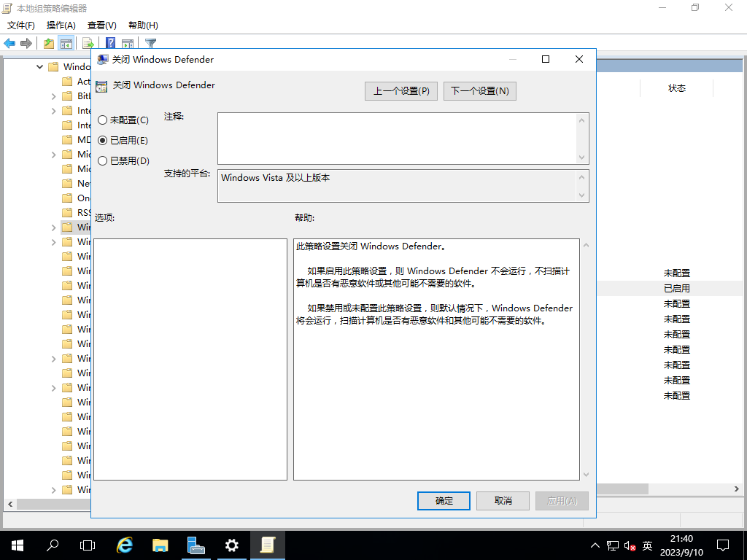This screenshot has height=560, width=747.
Task: Toggle the show/hide console tree icon
Action: [66, 43]
